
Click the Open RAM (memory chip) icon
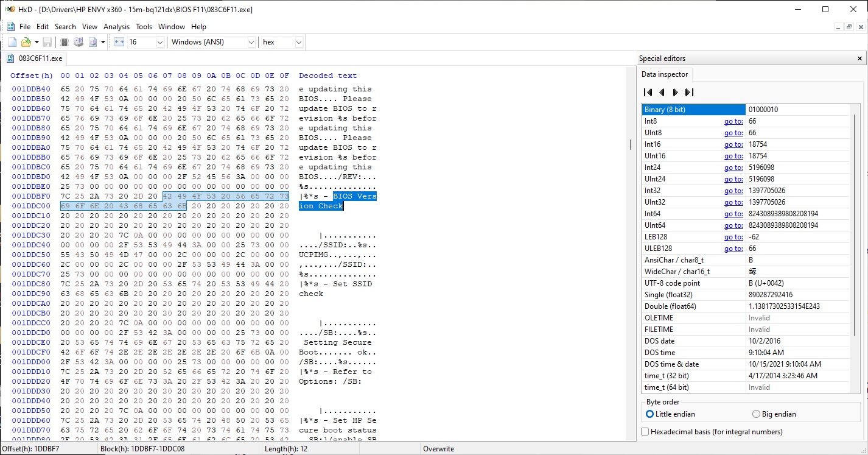pyautogui.click(x=65, y=42)
